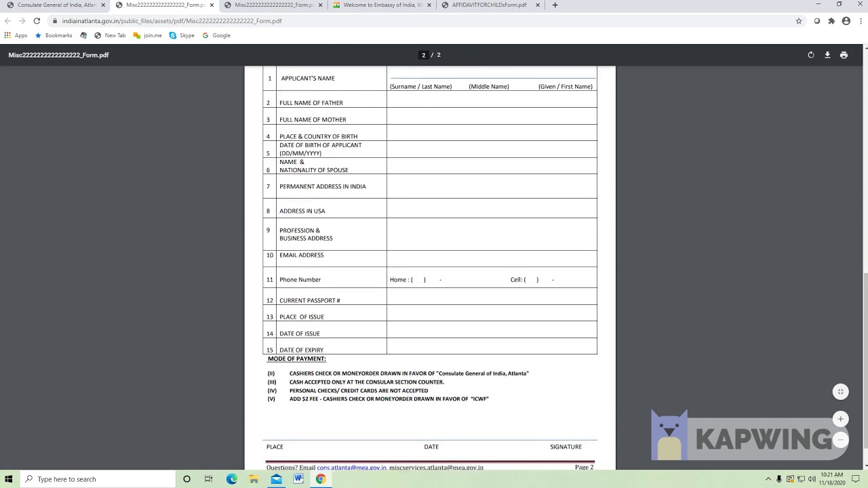Open Task View on the taskbar
Screen dimensions: 868x488
209,479
